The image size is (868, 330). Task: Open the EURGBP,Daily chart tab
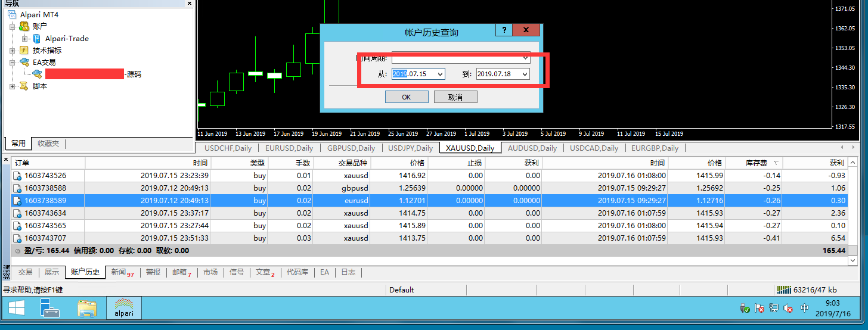655,148
